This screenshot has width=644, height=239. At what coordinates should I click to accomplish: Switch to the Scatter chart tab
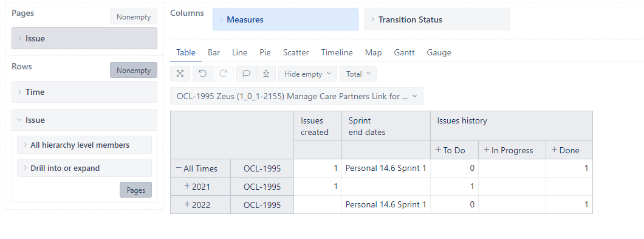tap(296, 52)
